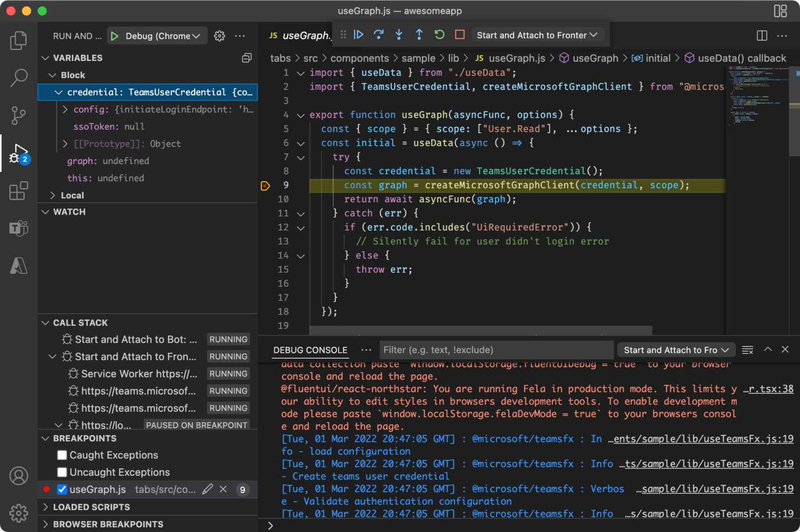Image resolution: width=800 pixels, height=532 pixels.
Task: Expand the Loaded Scripts section
Action: (x=91, y=507)
